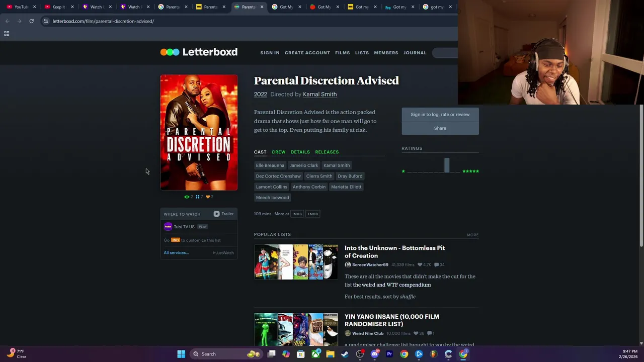Select cast member Dez Cortez Crenshaw

(278, 176)
